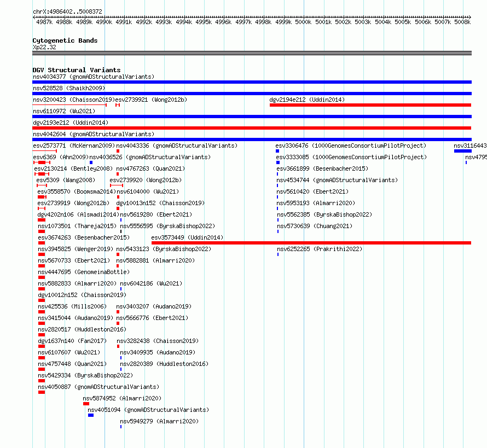Select the esv3573449 (Uddin2014) label
This screenshot has height=448, width=487.
(x=187, y=237)
